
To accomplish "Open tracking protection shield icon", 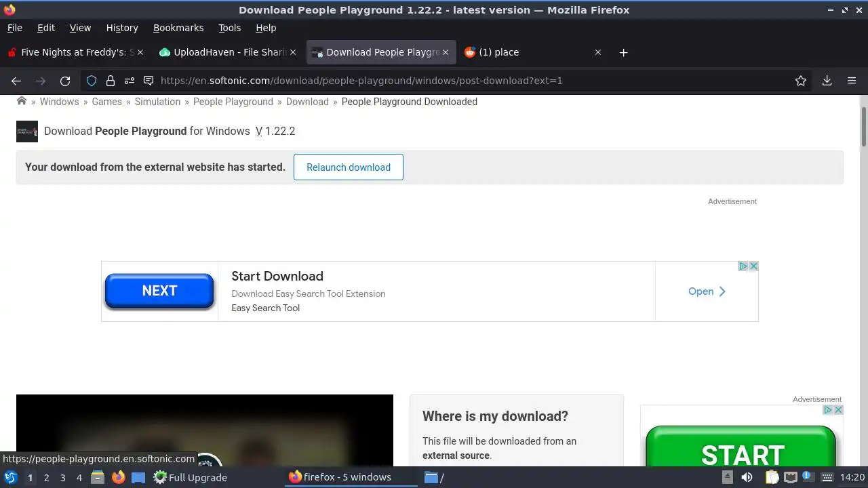I will (92, 81).
